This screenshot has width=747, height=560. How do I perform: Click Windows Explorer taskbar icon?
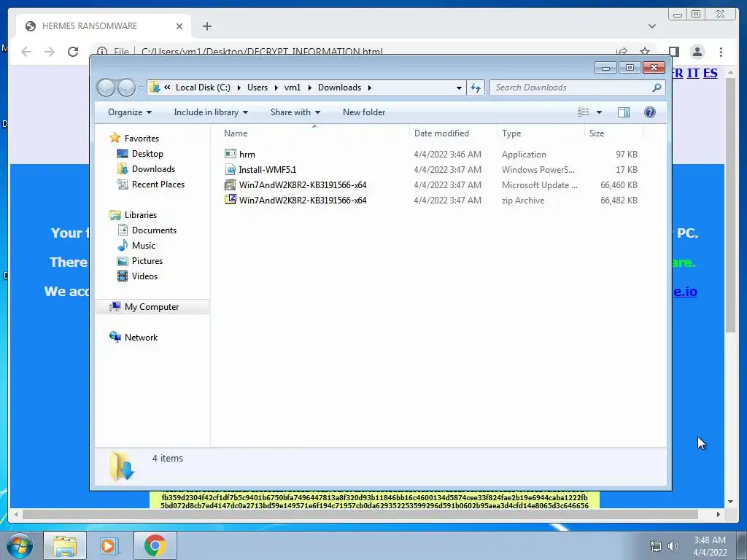click(65, 545)
